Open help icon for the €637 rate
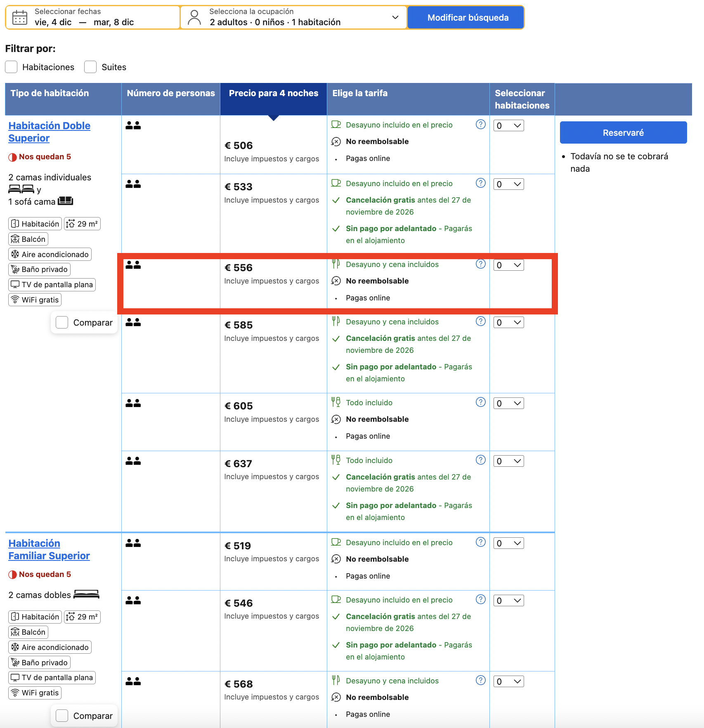The image size is (704, 728). 480,460
